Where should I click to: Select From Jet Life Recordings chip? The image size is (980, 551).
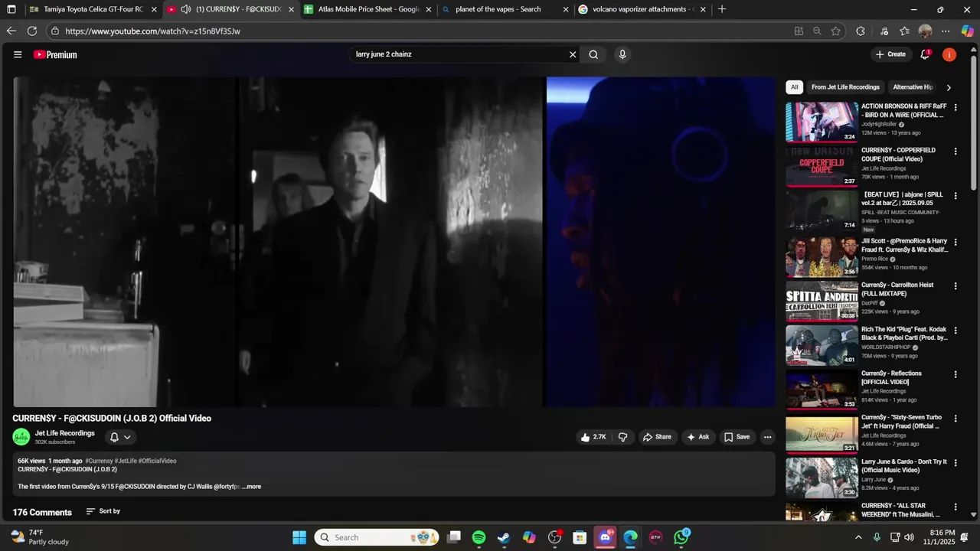tap(845, 87)
